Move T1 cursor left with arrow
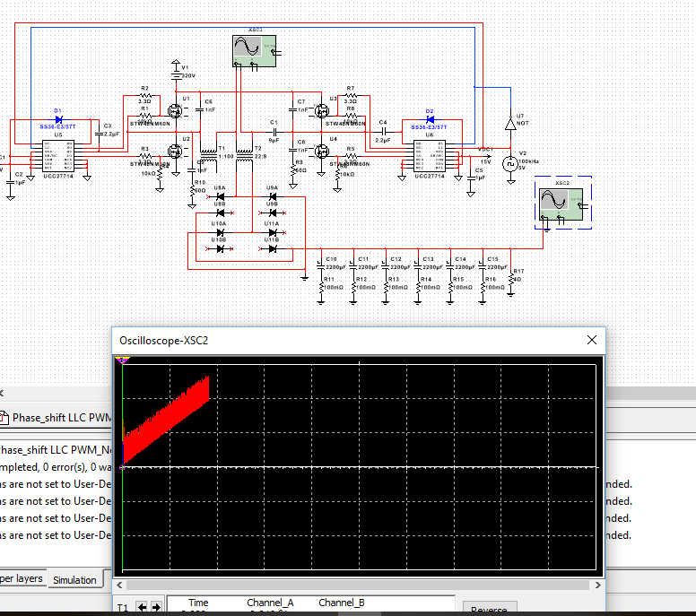The image size is (696, 616). [x=141, y=608]
